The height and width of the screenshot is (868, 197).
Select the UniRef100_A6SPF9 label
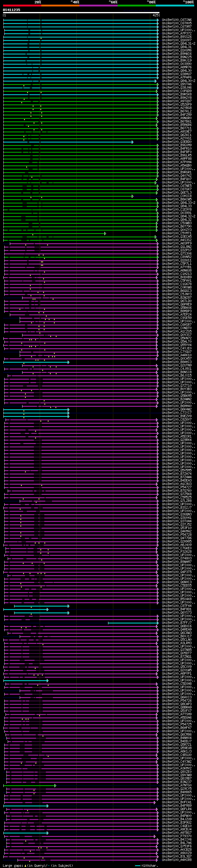177,243
